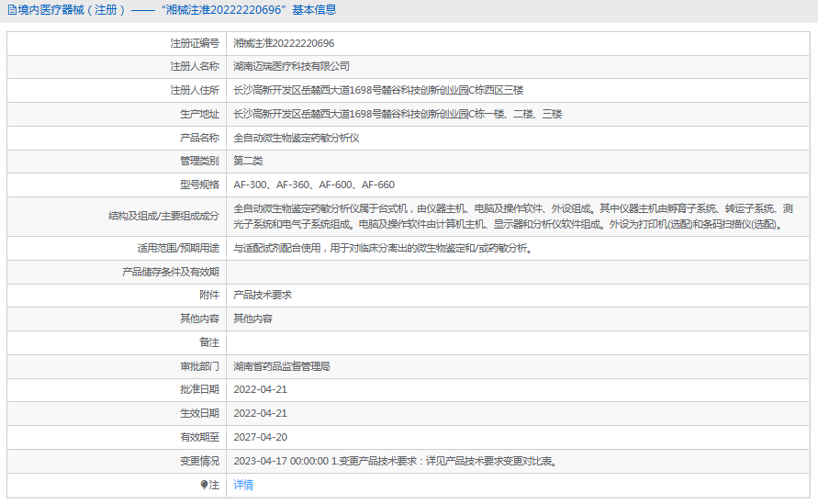818x504 pixels.
Task: Click the 生产地址 label
Action: pos(200,114)
